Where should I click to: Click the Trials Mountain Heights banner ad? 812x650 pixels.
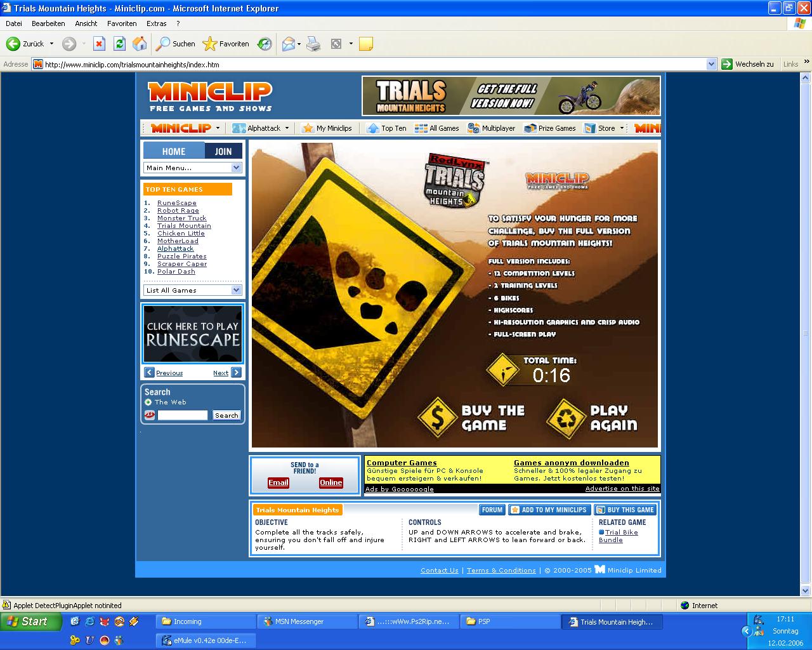coord(511,96)
